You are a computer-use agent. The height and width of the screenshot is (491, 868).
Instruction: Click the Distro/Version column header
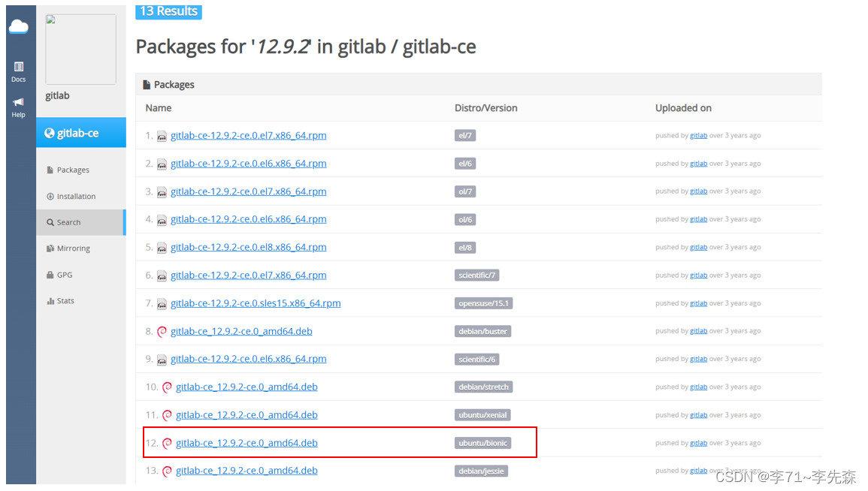[x=486, y=108]
